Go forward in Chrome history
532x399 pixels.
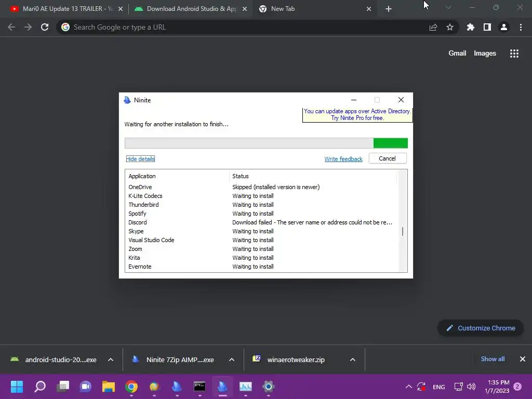28,27
